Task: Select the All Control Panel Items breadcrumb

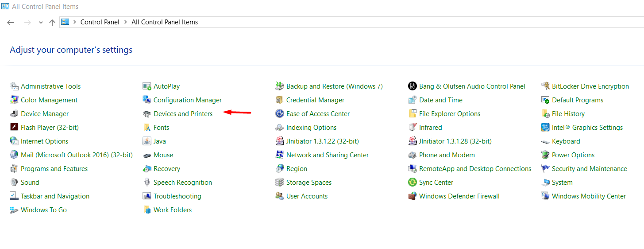Action: pos(165,22)
